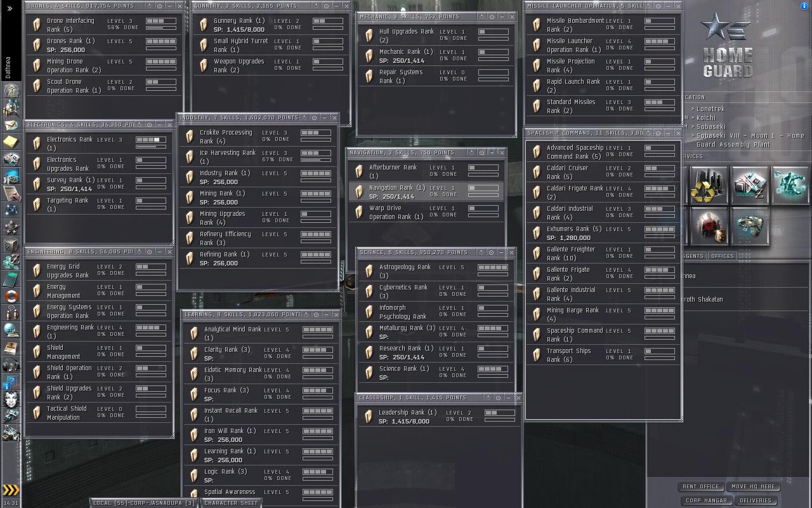The image size is (812, 508).
Task: Click the circle icon in Industry window header
Action: [x=314, y=117]
